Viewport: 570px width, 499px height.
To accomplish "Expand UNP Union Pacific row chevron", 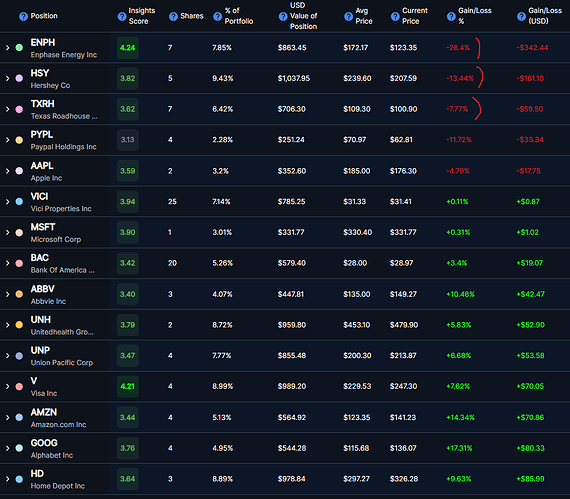I will point(7,355).
